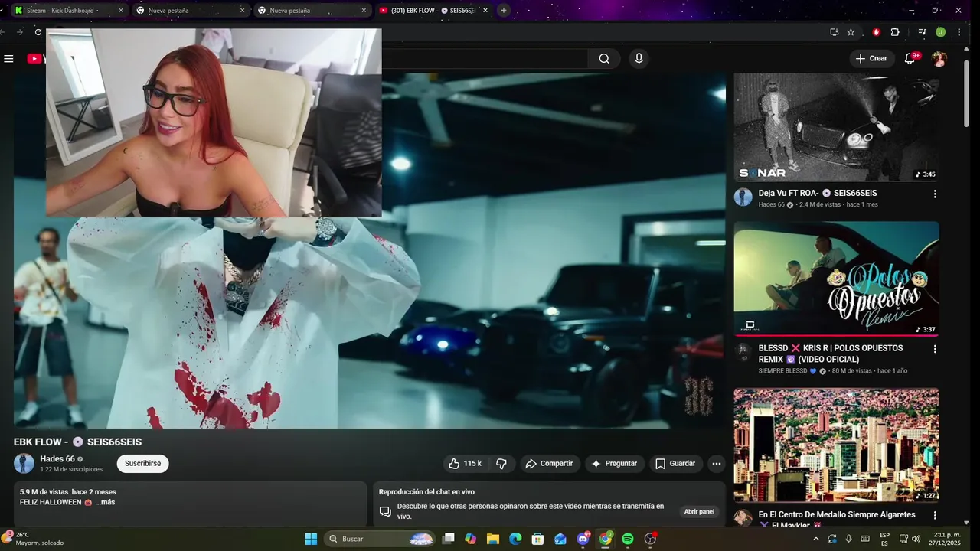
Task: Click the YouTube search magnifier button
Action: (604, 59)
